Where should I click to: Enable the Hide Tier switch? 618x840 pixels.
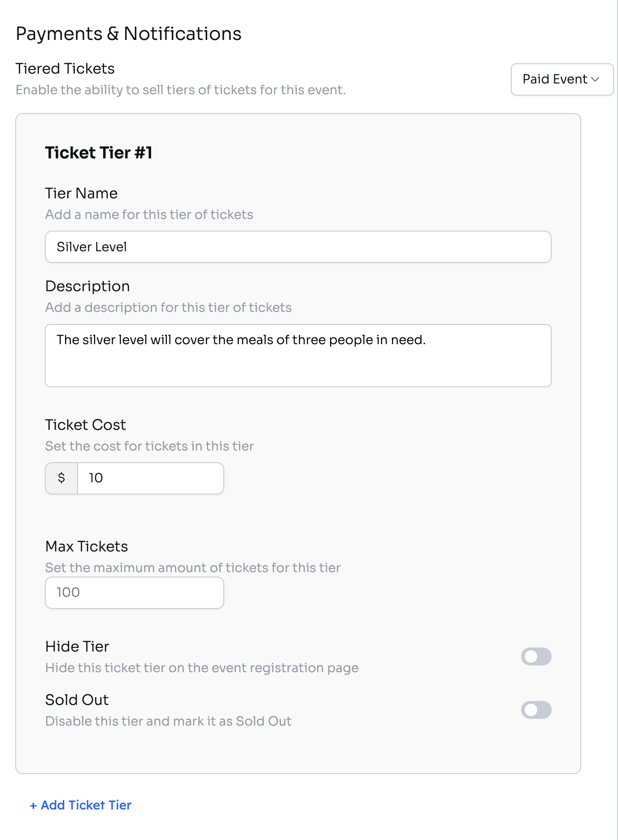[536, 656]
